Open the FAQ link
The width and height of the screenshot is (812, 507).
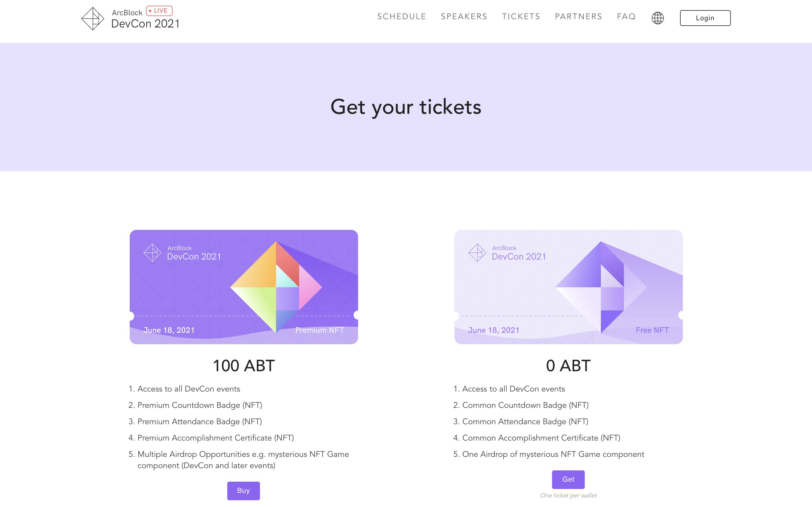click(626, 16)
